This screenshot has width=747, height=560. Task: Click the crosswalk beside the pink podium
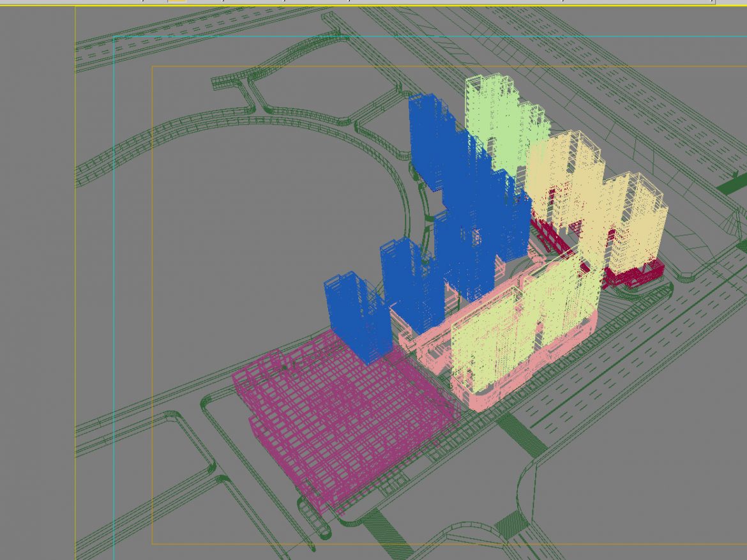(x=520, y=434)
